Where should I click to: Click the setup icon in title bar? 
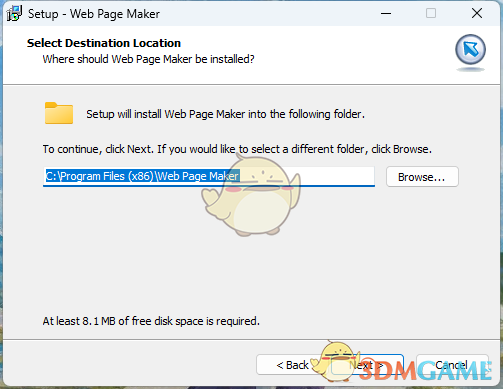[14, 14]
